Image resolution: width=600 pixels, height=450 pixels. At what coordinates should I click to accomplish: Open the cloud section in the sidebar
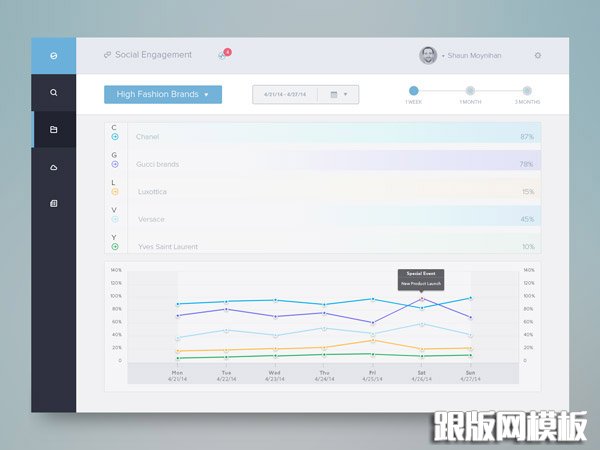[54, 167]
